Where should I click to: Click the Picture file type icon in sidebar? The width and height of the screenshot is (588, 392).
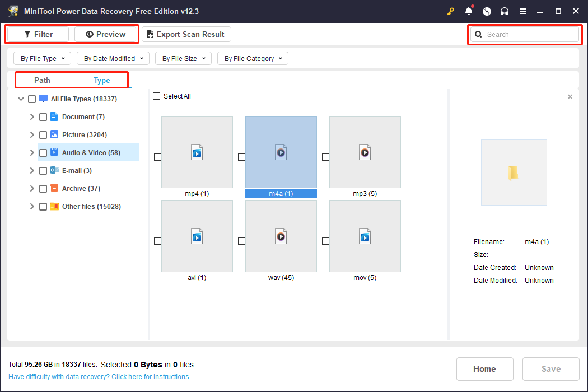click(x=53, y=134)
